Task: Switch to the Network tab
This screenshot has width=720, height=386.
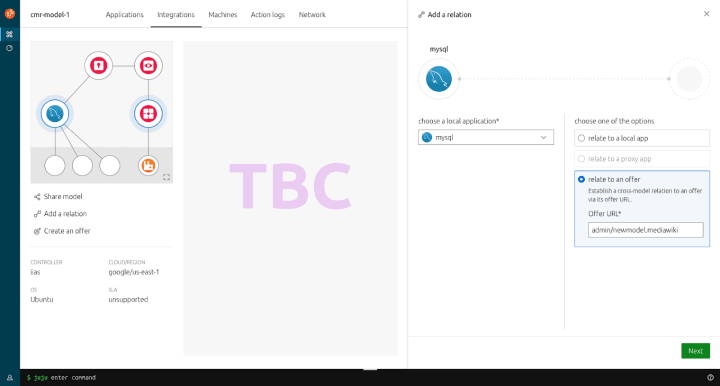Action: pos(312,15)
